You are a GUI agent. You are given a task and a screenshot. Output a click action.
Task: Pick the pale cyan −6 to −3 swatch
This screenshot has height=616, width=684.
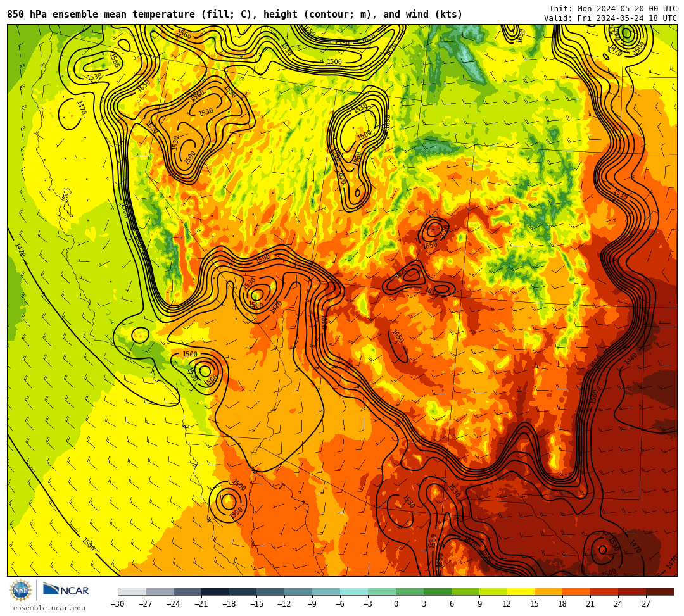pyautogui.click(x=354, y=591)
